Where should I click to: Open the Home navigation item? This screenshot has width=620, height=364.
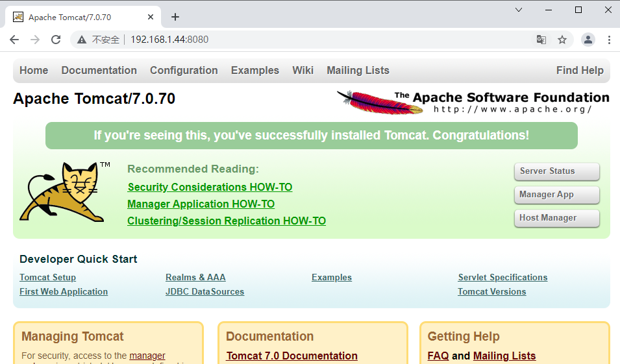point(34,70)
